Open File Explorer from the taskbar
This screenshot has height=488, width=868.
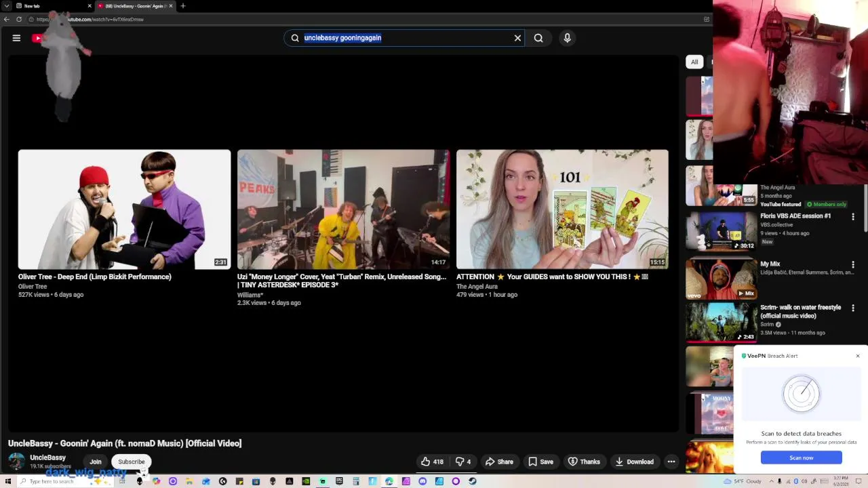(189, 481)
